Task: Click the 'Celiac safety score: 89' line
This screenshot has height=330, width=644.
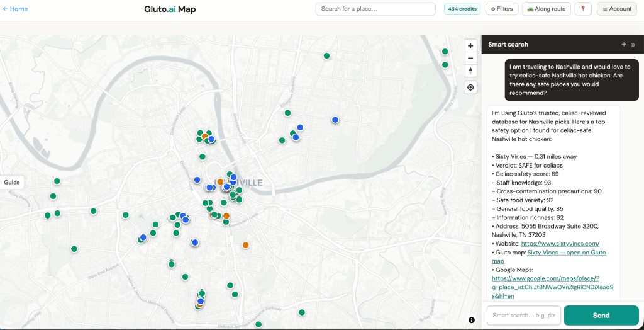Action: (525, 174)
